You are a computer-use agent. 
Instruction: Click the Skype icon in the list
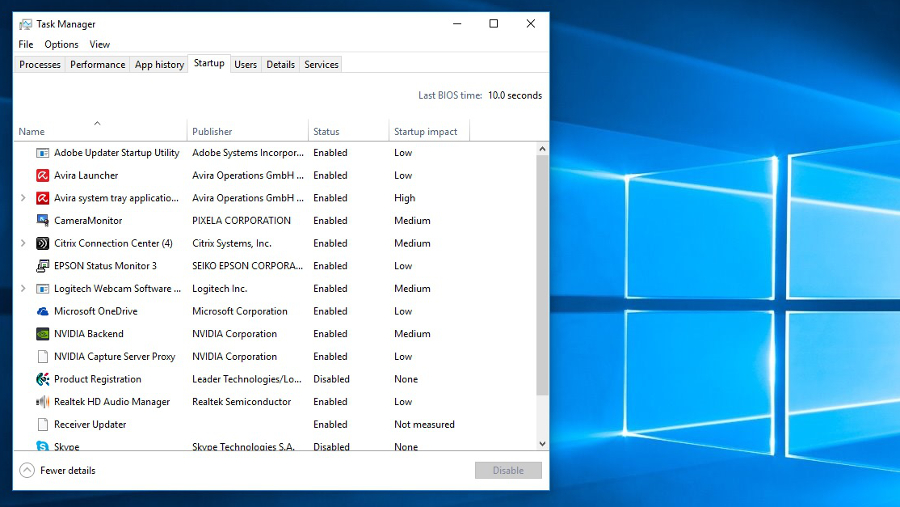coord(42,446)
